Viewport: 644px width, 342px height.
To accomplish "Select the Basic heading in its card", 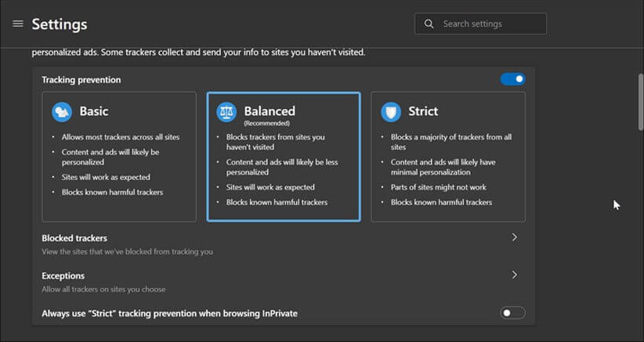I will (94, 111).
